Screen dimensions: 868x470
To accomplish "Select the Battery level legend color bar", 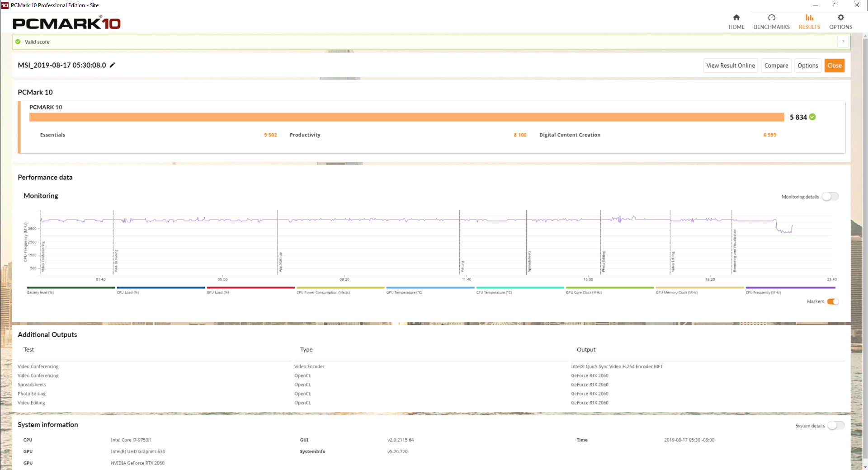I will [x=71, y=287].
